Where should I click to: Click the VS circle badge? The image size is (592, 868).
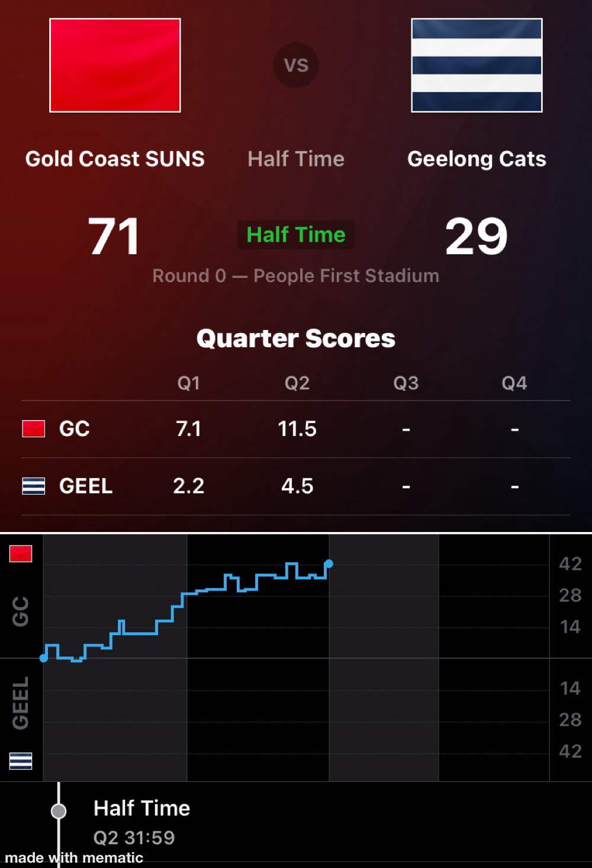tap(296, 65)
